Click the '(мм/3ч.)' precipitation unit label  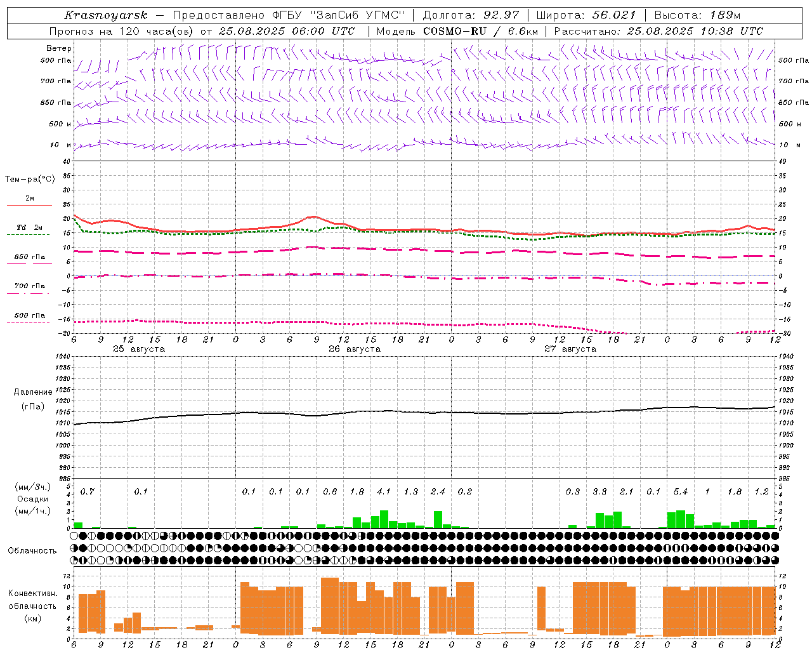click(x=32, y=487)
